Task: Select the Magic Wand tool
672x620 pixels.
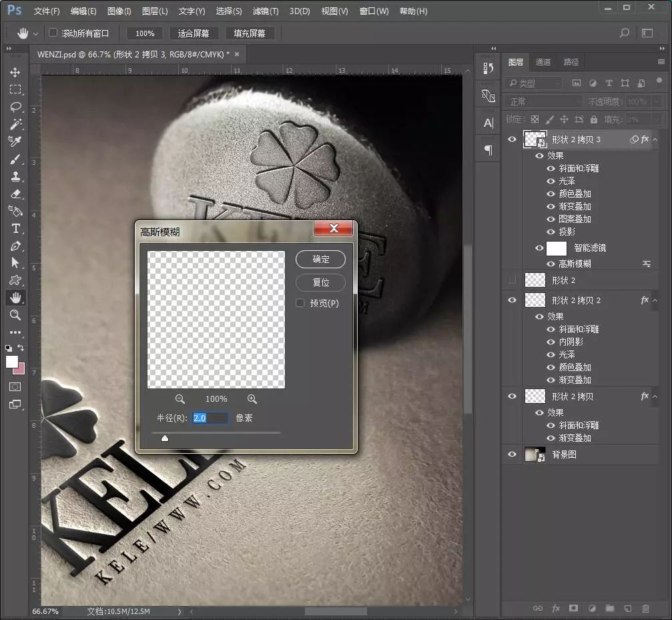Action: (x=15, y=124)
